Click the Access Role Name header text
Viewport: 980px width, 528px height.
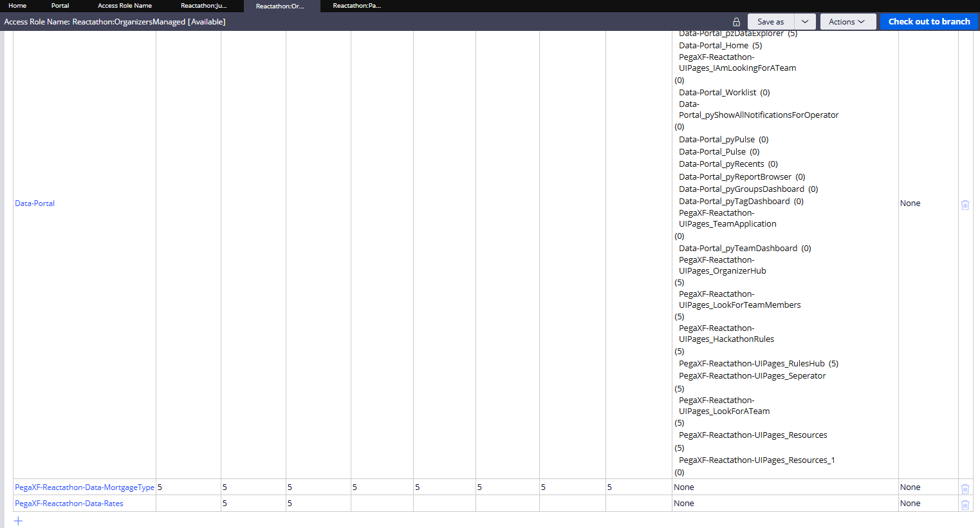[x=115, y=22]
